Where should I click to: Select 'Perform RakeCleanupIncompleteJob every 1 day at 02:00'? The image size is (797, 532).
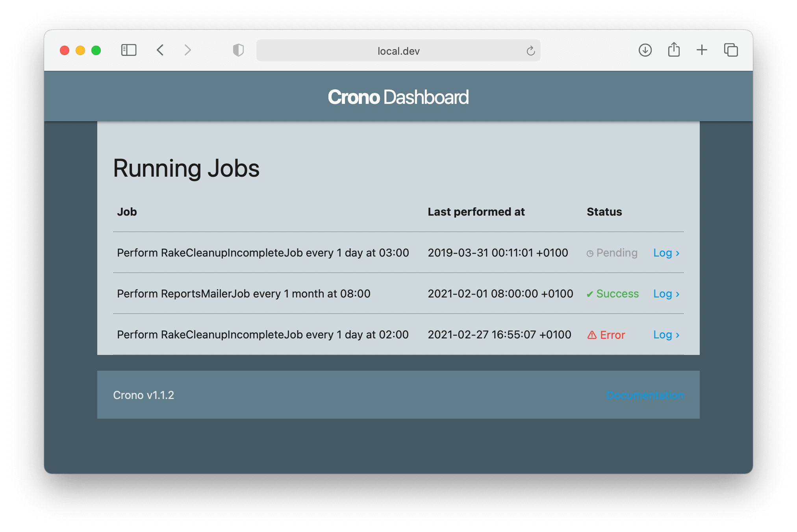[263, 335]
